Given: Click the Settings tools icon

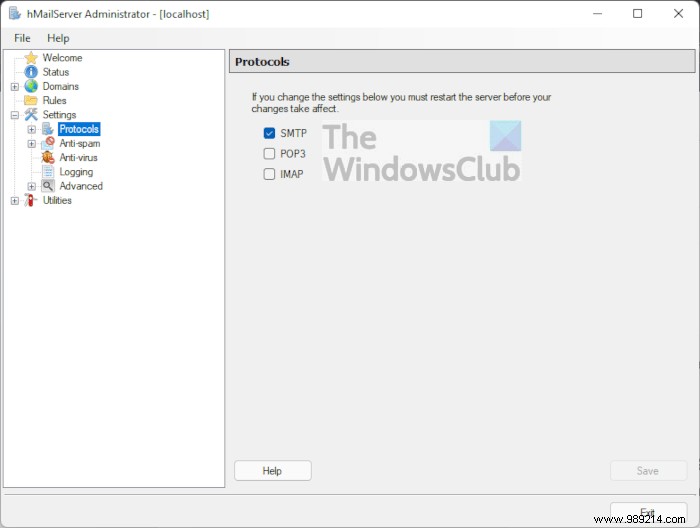Looking at the screenshot, I should (31, 115).
